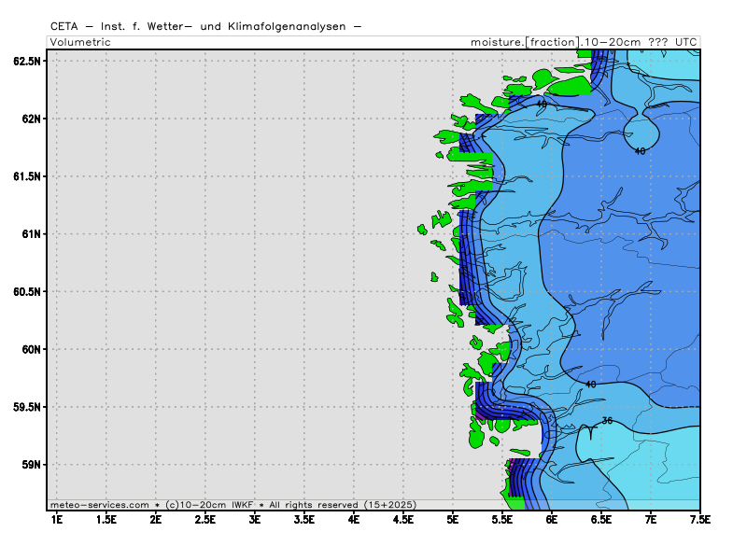Click the 59N latitude axis label

click(31, 465)
